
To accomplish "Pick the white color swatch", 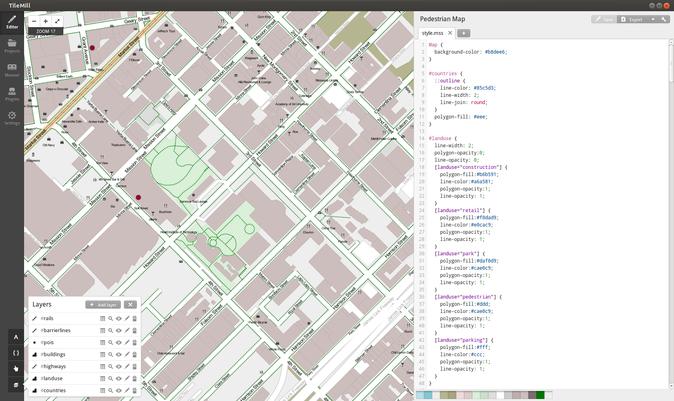I will point(500,395).
